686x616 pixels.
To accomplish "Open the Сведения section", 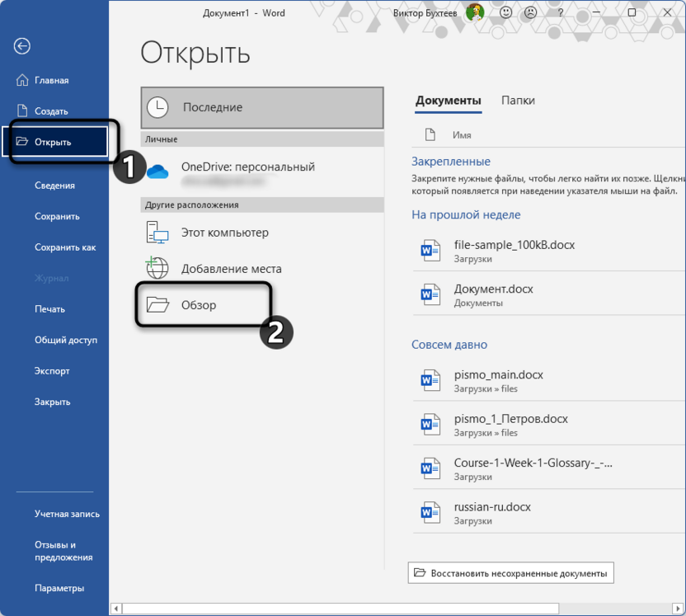I will click(x=54, y=186).
